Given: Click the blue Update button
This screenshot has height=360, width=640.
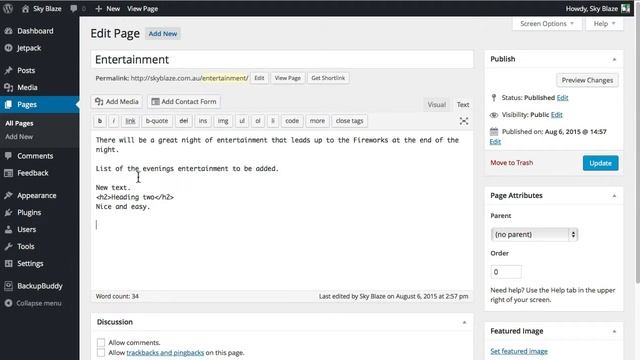Looking at the screenshot, I should coord(600,163).
